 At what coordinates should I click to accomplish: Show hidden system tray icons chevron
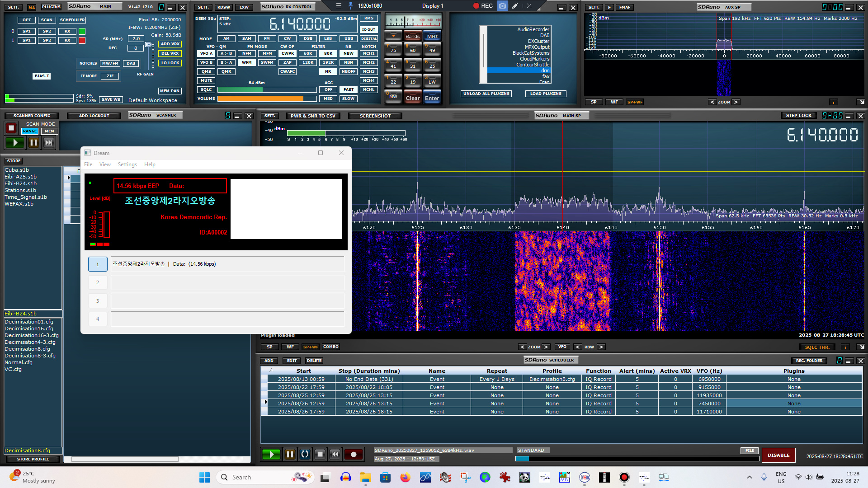point(749,477)
